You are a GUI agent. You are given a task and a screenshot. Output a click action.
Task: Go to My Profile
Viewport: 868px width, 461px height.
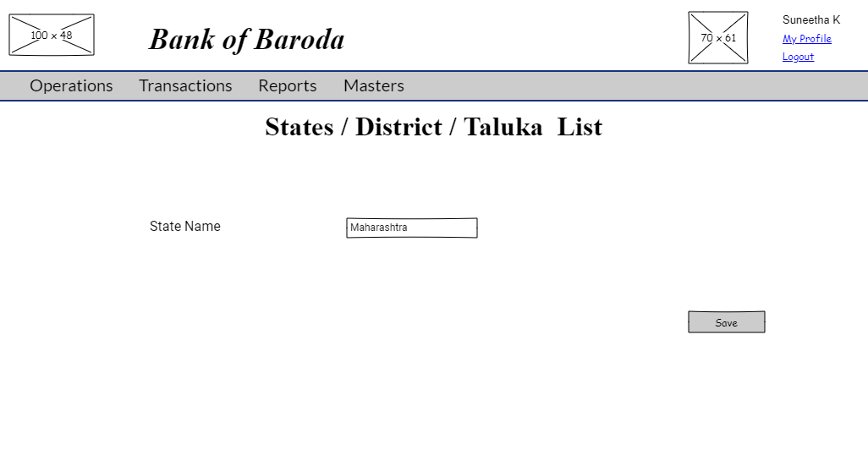(x=807, y=39)
